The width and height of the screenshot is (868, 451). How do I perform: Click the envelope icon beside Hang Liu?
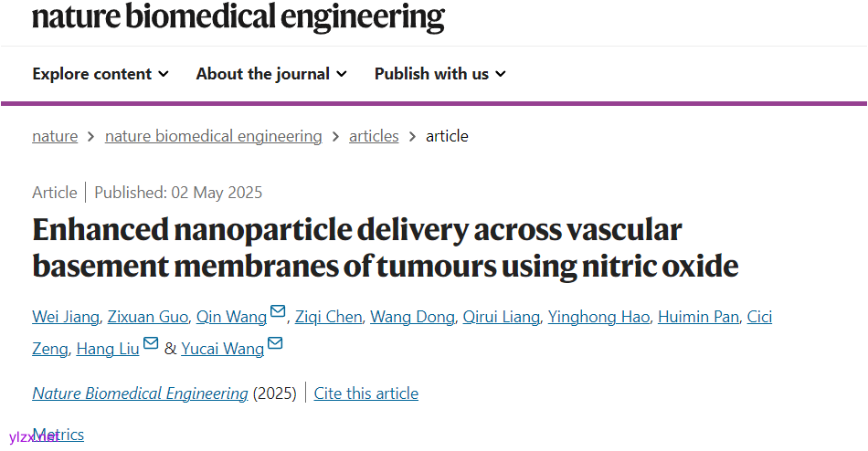click(151, 344)
